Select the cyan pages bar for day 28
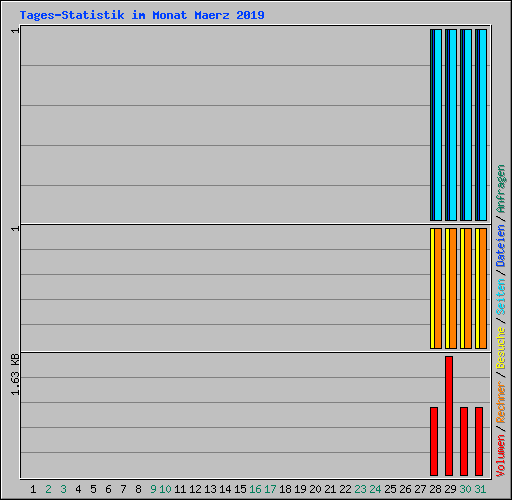The height and width of the screenshot is (500, 512). click(438, 125)
